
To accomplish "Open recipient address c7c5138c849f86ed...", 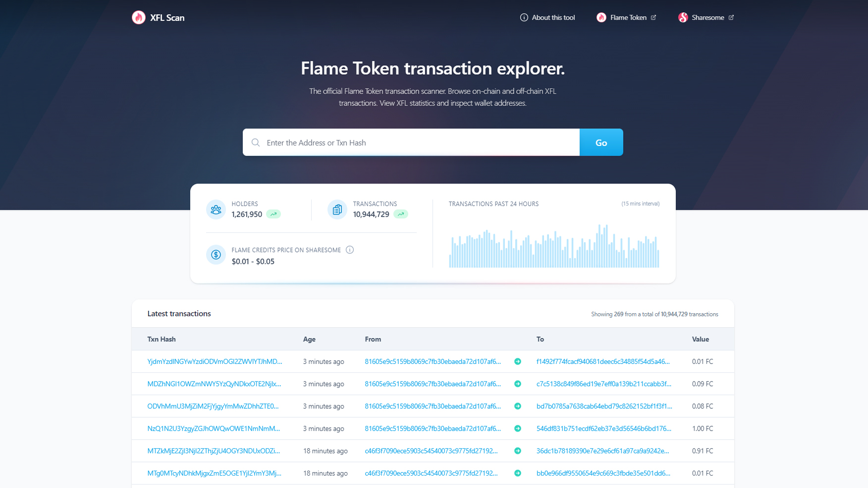I will (604, 384).
